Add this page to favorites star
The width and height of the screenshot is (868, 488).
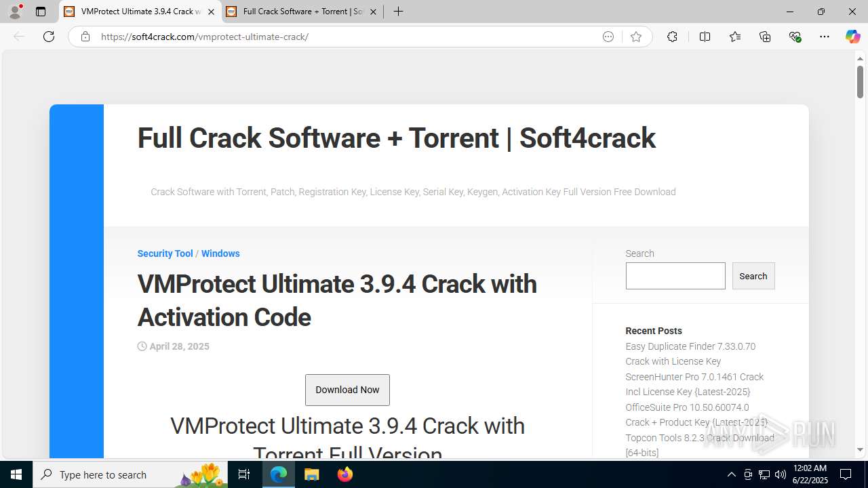point(635,37)
